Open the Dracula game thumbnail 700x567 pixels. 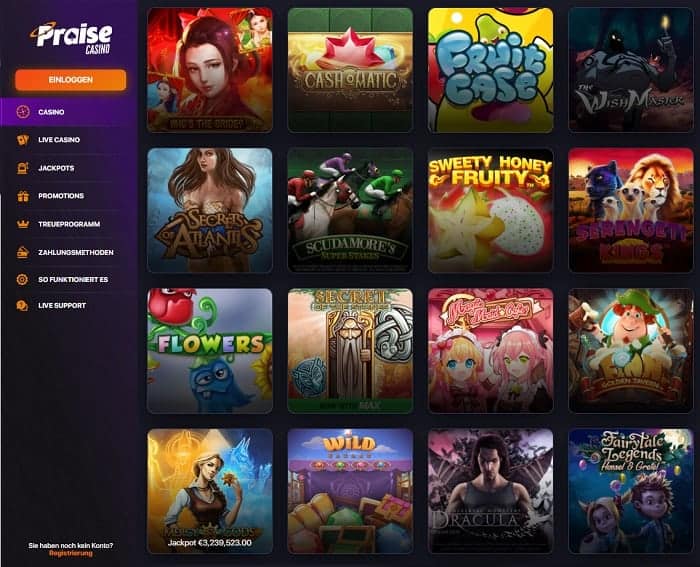[x=491, y=491]
